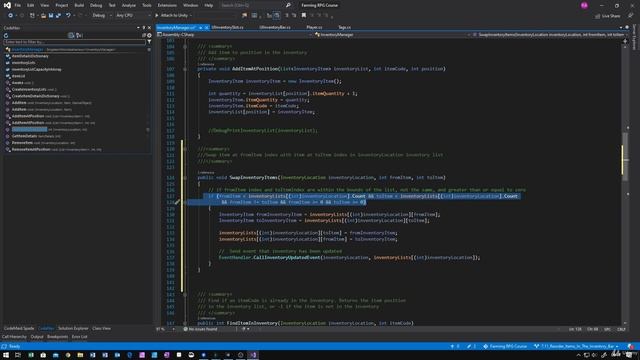Click the Live Share button
This screenshot has width=640, height=360.
pos(608,16)
